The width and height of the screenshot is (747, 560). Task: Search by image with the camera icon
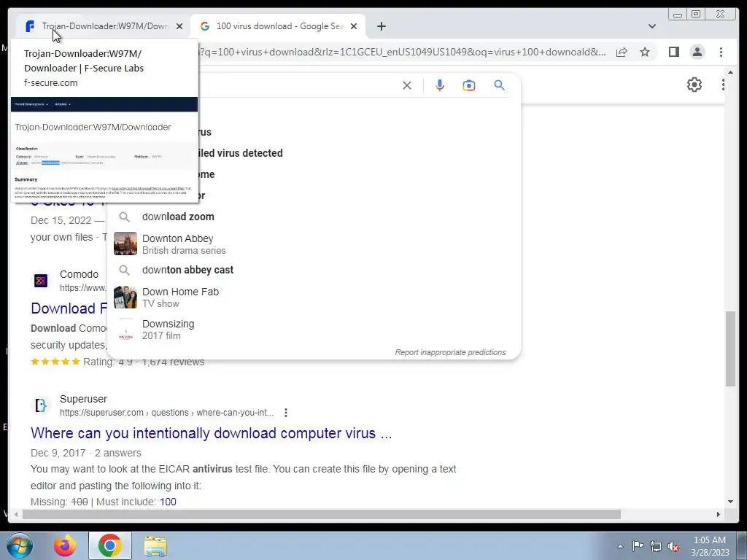pyautogui.click(x=469, y=86)
